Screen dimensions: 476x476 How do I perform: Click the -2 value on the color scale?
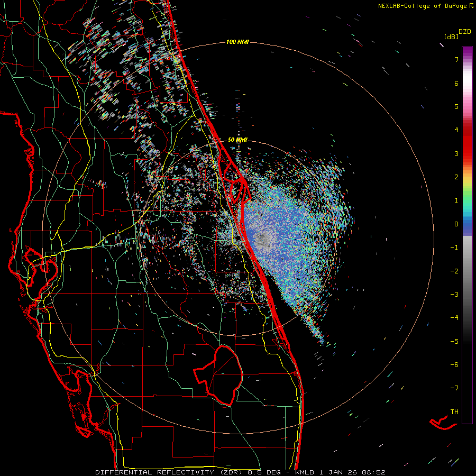(454, 271)
